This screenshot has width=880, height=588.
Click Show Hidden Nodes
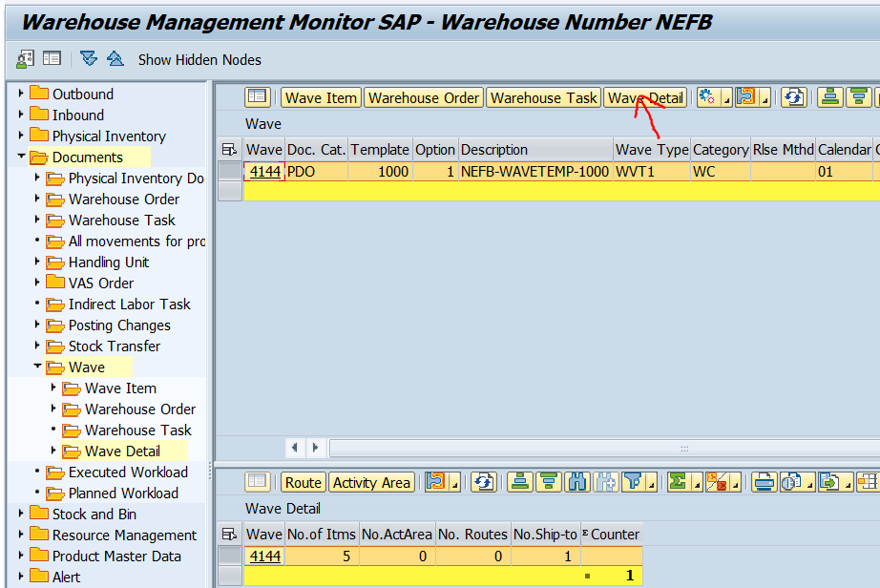[199, 59]
